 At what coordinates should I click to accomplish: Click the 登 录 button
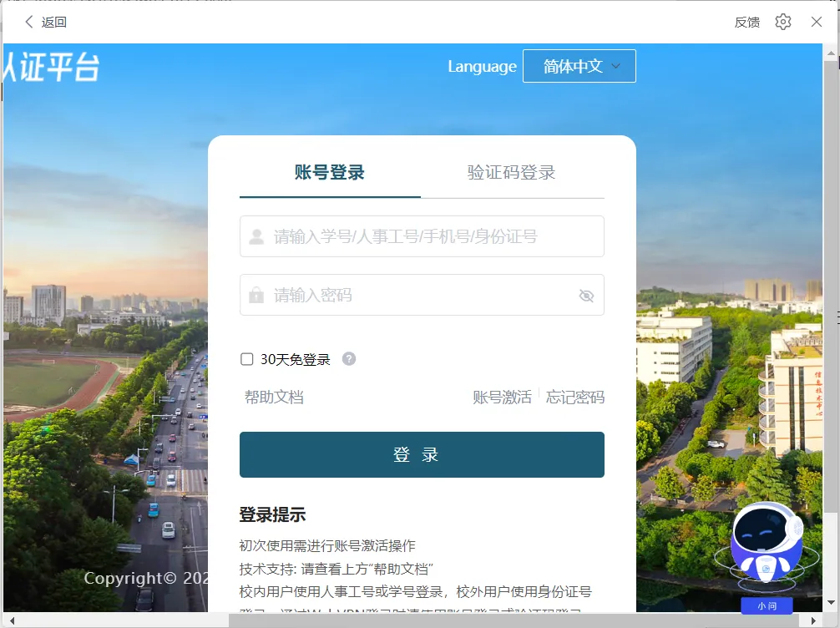[x=422, y=454]
